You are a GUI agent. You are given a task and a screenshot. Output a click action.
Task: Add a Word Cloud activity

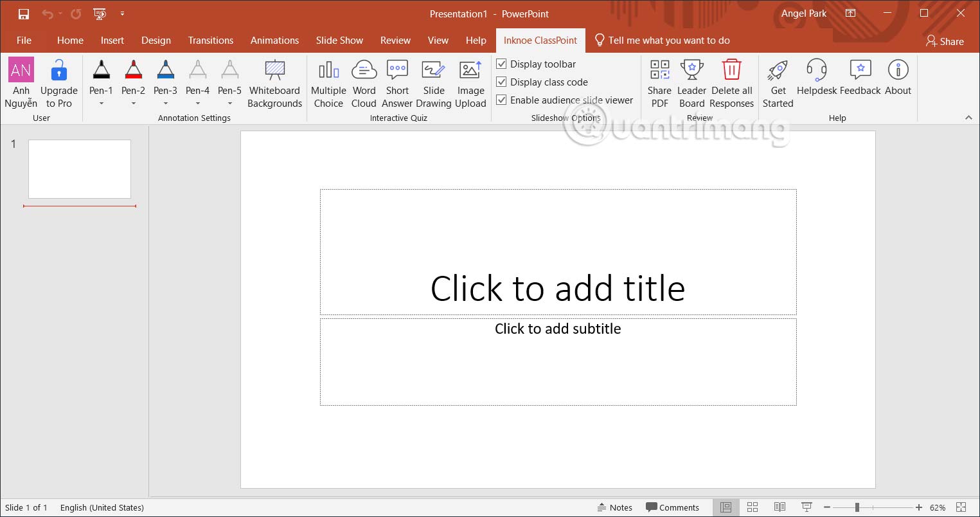(x=364, y=84)
